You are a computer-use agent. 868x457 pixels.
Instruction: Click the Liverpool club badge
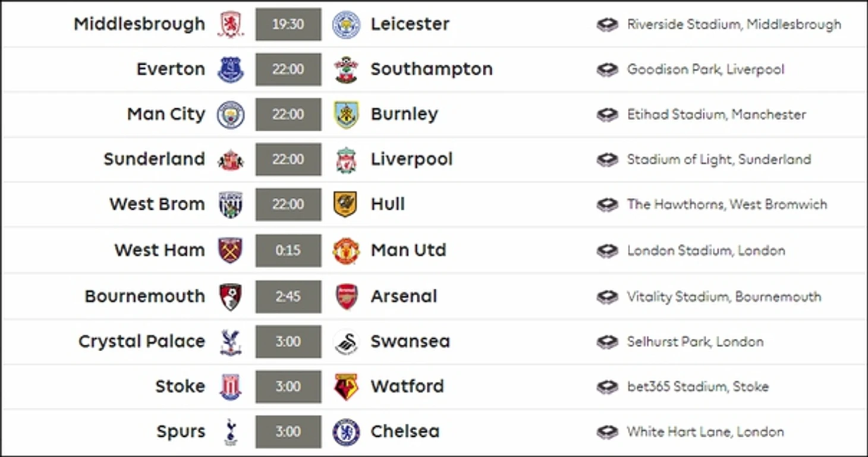[346, 160]
